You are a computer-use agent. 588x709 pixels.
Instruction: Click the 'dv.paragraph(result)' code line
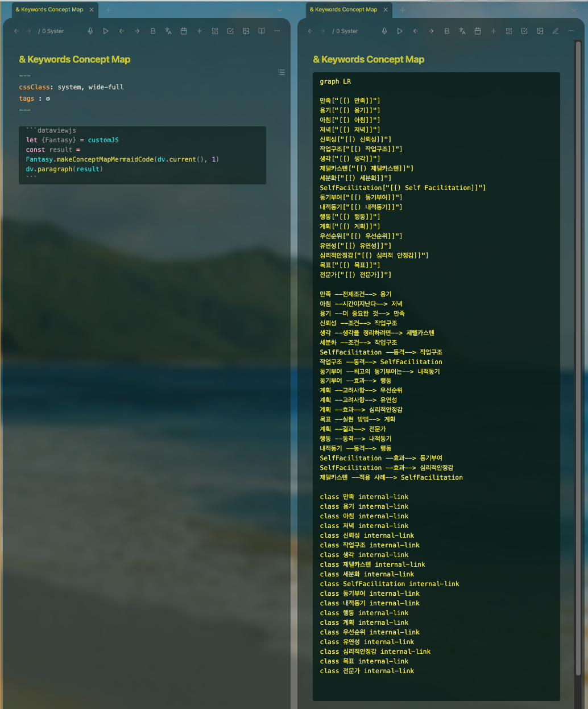[x=64, y=169]
